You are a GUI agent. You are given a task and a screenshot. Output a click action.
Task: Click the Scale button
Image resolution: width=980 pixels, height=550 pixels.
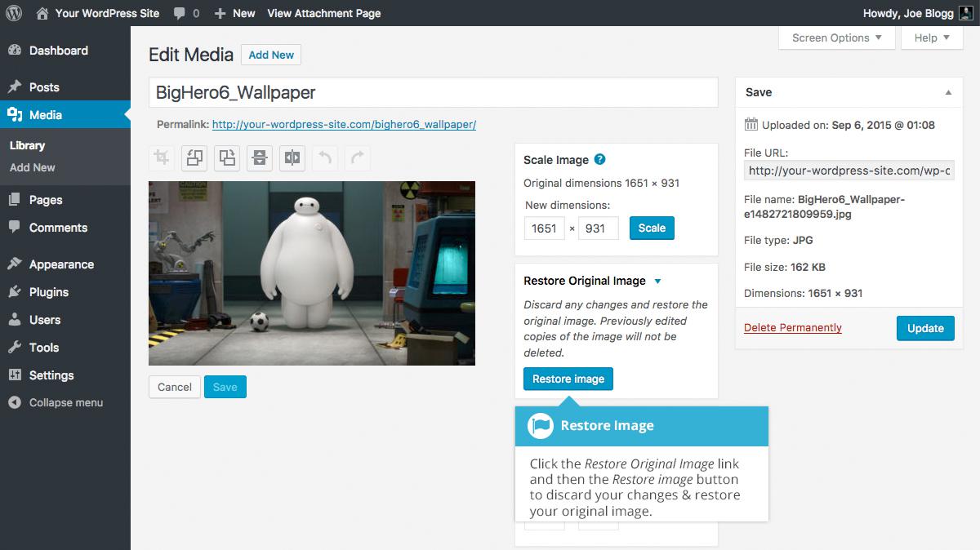click(652, 228)
